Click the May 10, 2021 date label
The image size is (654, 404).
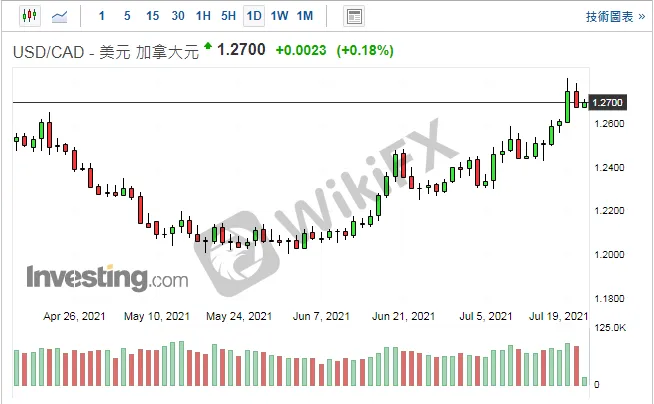pos(157,316)
